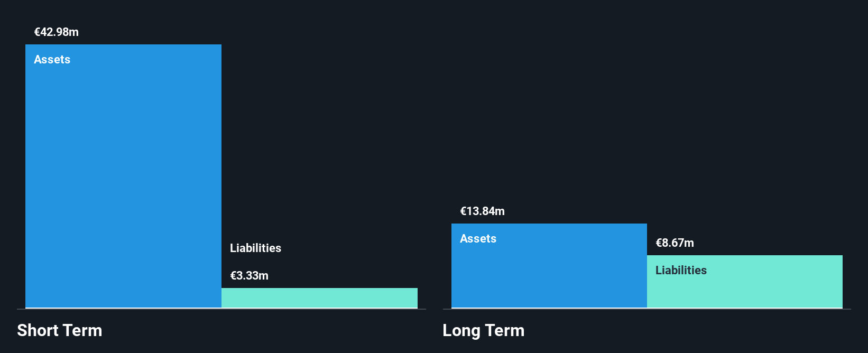Click 'Assets' text inside the short-term bar
Image resolution: width=868 pixels, height=353 pixels.
click(52, 60)
